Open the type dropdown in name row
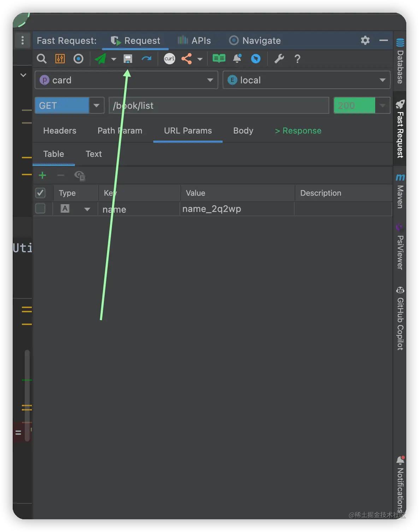This screenshot has height=532, width=419. 87,209
